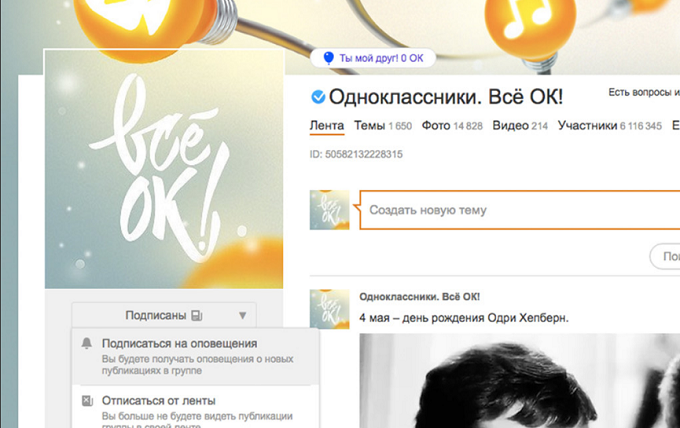Click the blue balloon icon in banner pill
The height and width of the screenshot is (428, 680).
329,58
